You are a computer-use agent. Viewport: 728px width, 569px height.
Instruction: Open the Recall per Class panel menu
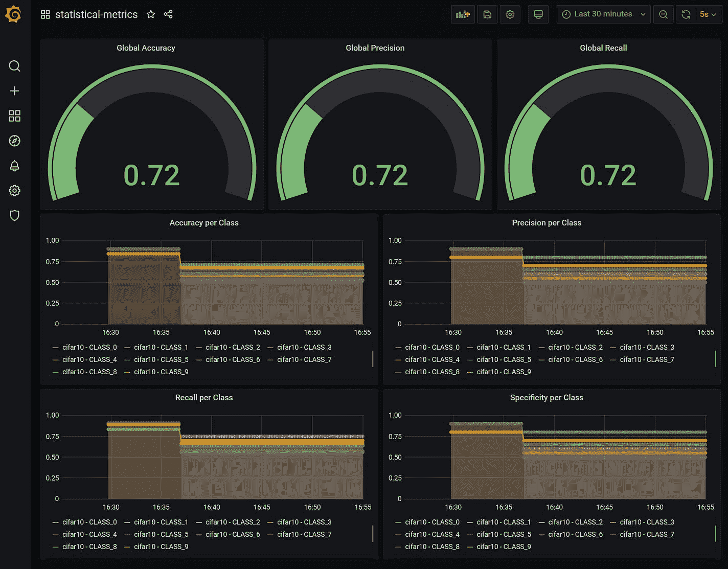pyautogui.click(x=204, y=398)
